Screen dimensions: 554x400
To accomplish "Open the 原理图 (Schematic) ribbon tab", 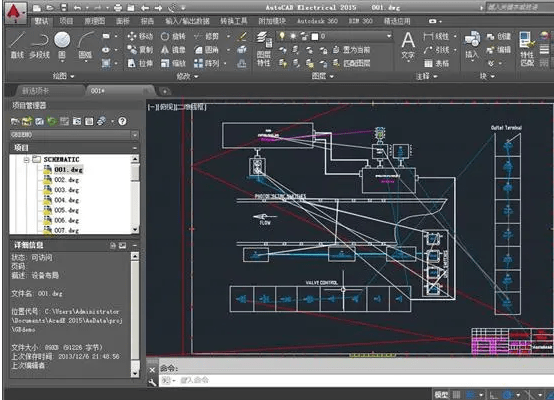I will point(94,21).
